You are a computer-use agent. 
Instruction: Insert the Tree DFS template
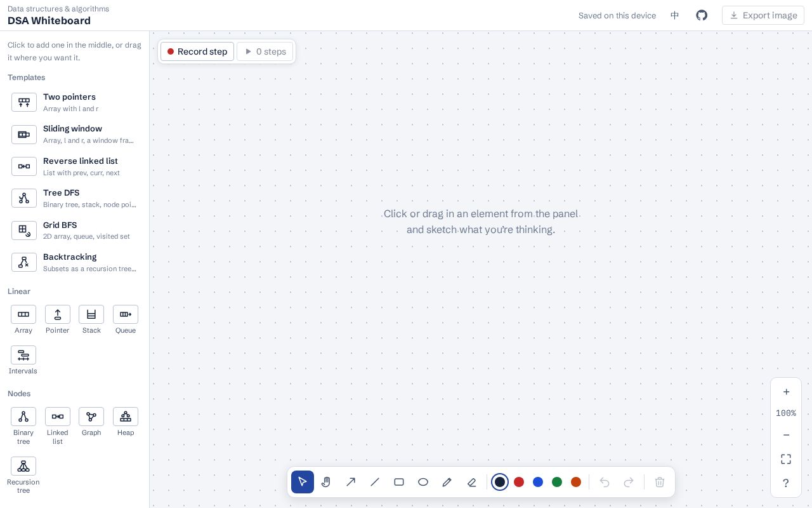tap(75, 198)
